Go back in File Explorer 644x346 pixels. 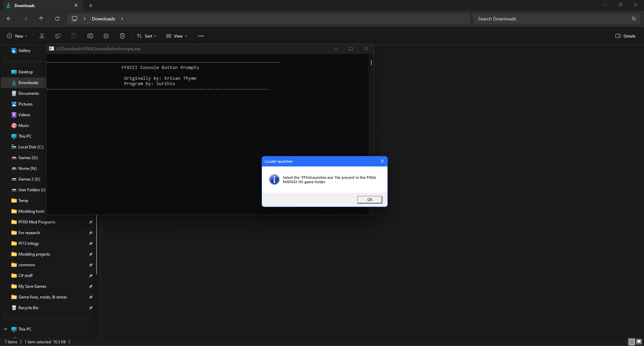(x=9, y=19)
